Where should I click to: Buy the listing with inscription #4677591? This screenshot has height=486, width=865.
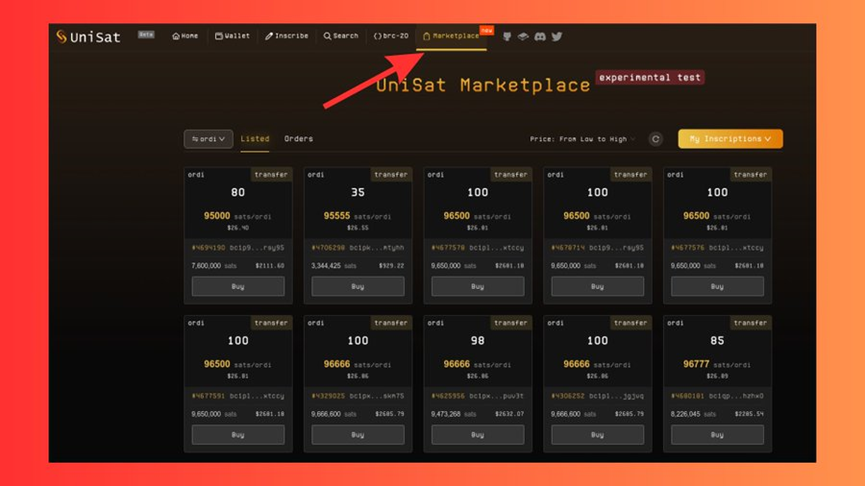click(238, 435)
